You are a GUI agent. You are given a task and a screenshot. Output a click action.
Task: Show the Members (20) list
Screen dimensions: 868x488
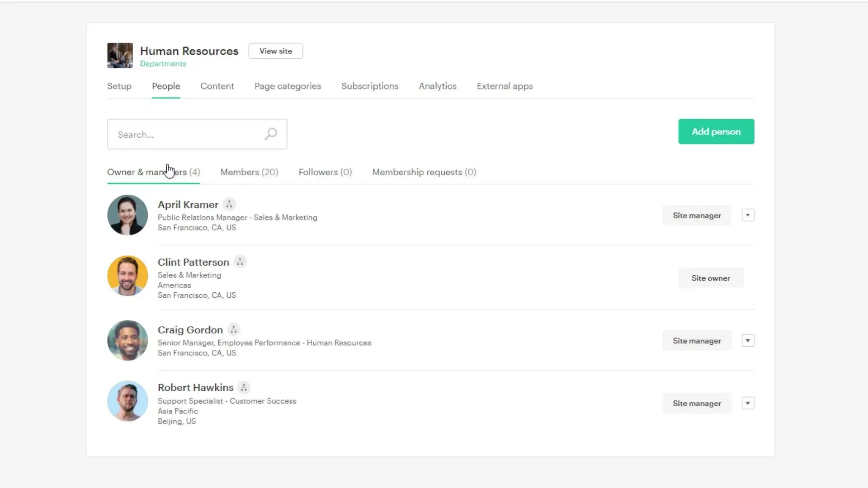pos(249,172)
